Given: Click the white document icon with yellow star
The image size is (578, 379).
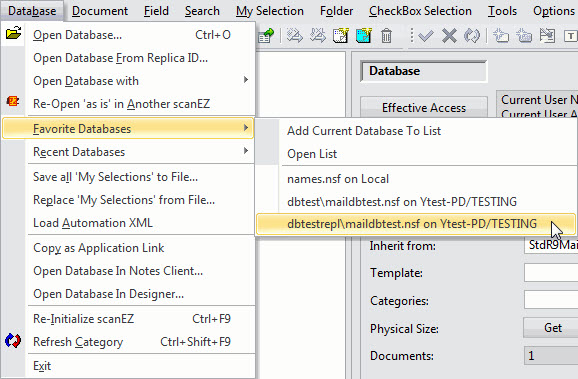Looking at the screenshot, I should 340,36.
